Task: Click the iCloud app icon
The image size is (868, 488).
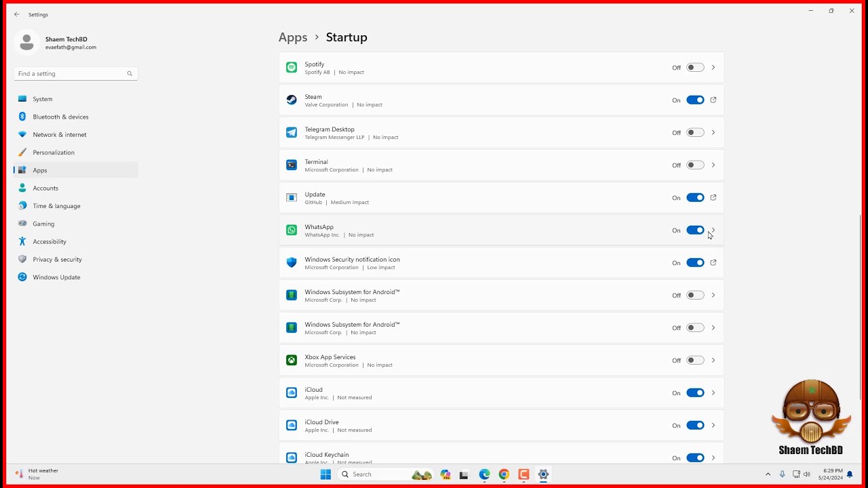Action: tap(292, 393)
